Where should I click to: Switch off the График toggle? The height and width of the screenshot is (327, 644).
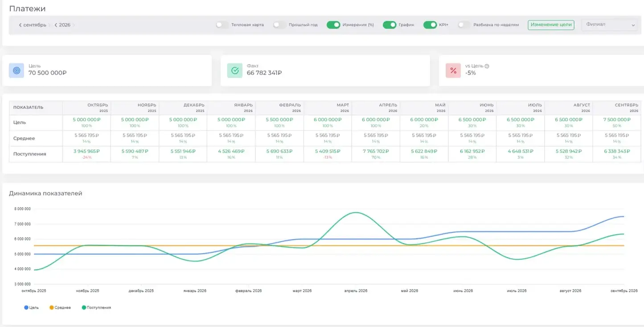(390, 25)
